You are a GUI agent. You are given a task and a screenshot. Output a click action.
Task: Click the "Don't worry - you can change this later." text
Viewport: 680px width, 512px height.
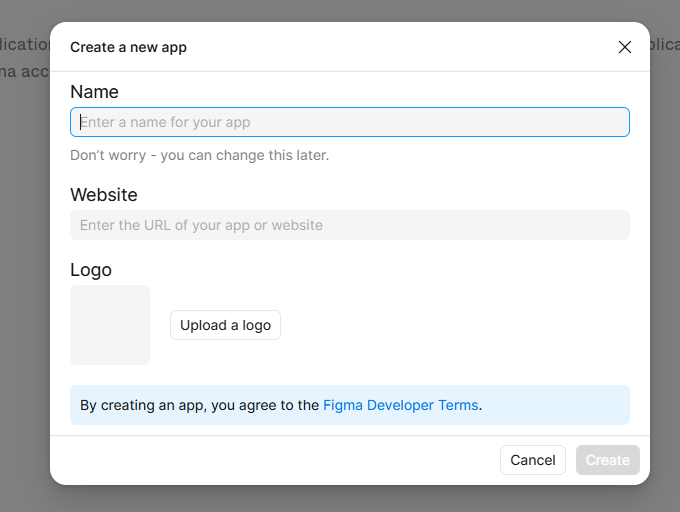pos(199,155)
